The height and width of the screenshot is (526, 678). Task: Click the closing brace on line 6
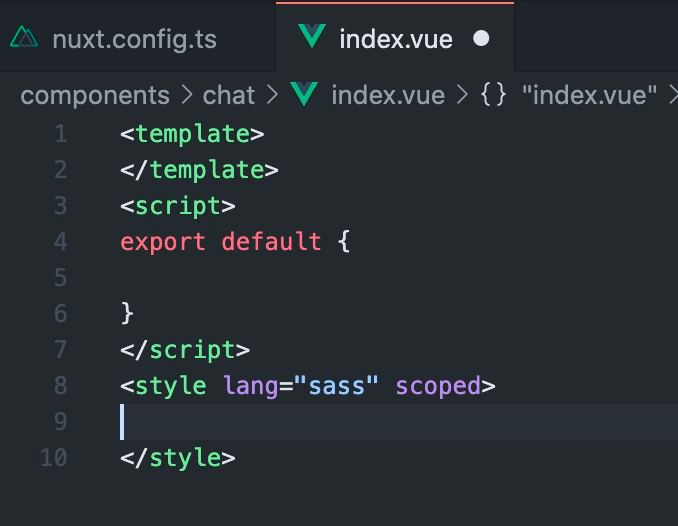click(127, 313)
